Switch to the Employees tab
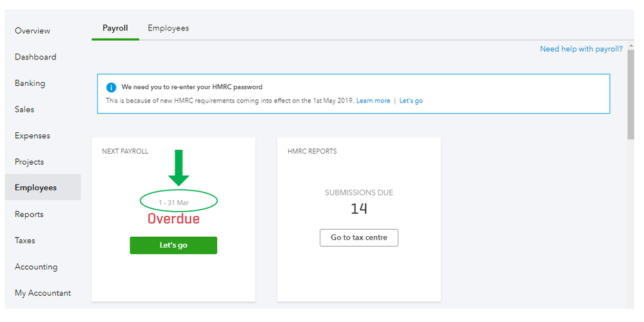 [168, 28]
